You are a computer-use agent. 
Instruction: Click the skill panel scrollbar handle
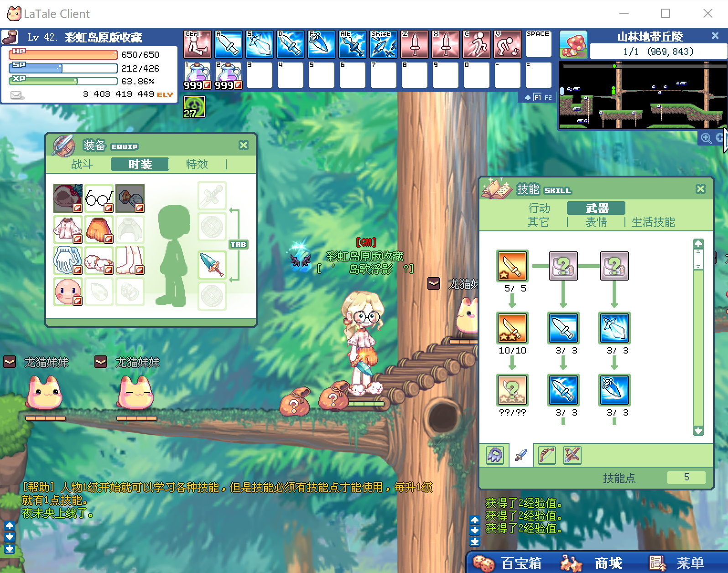click(x=698, y=259)
